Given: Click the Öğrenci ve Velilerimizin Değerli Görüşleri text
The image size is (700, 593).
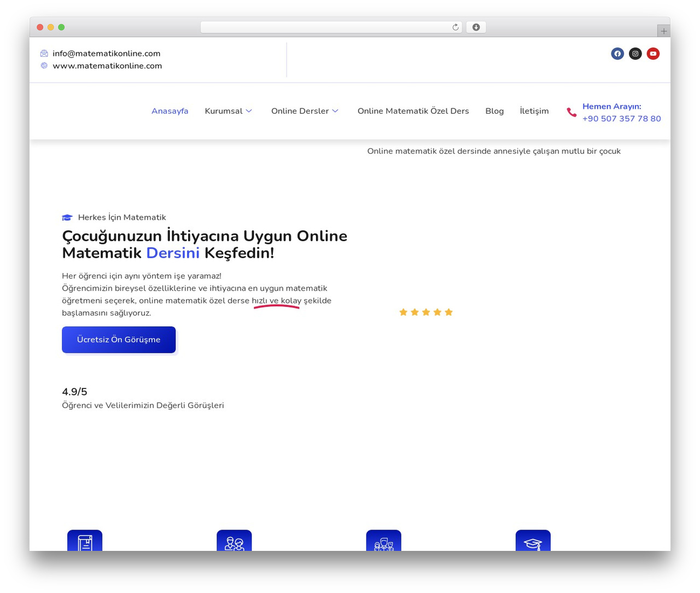Looking at the screenshot, I should [x=143, y=405].
